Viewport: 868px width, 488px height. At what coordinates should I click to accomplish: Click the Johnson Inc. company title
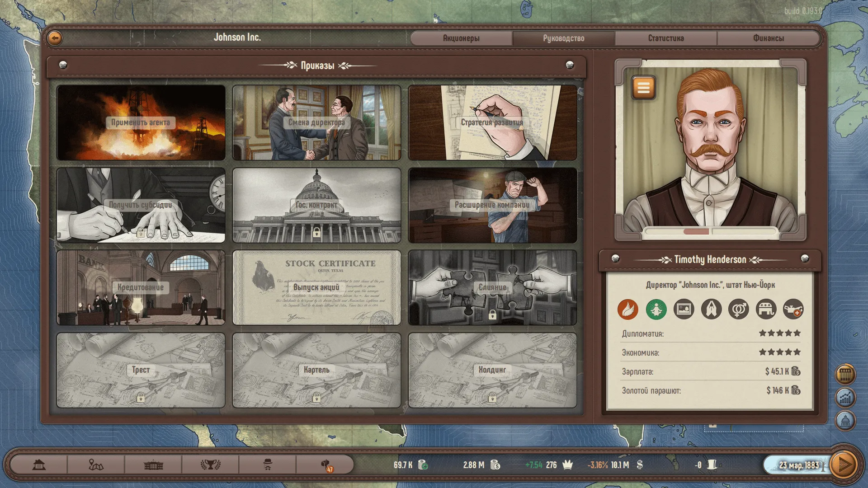point(237,37)
